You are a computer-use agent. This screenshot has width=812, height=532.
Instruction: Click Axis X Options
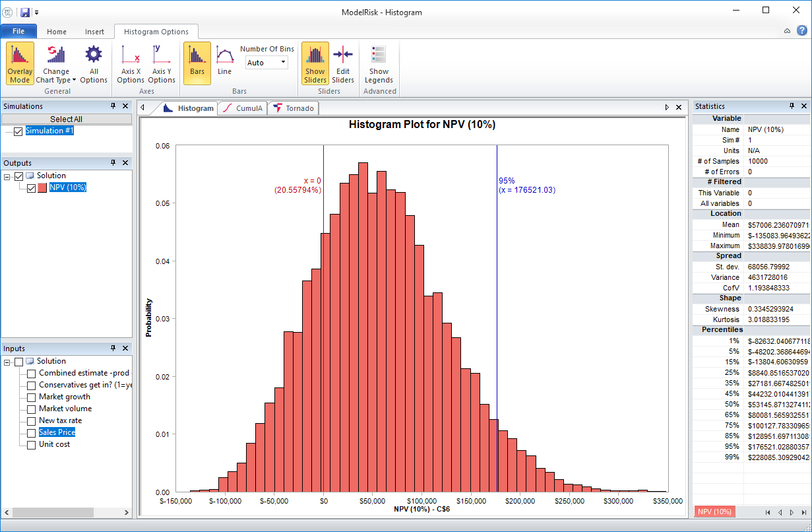coord(130,63)
